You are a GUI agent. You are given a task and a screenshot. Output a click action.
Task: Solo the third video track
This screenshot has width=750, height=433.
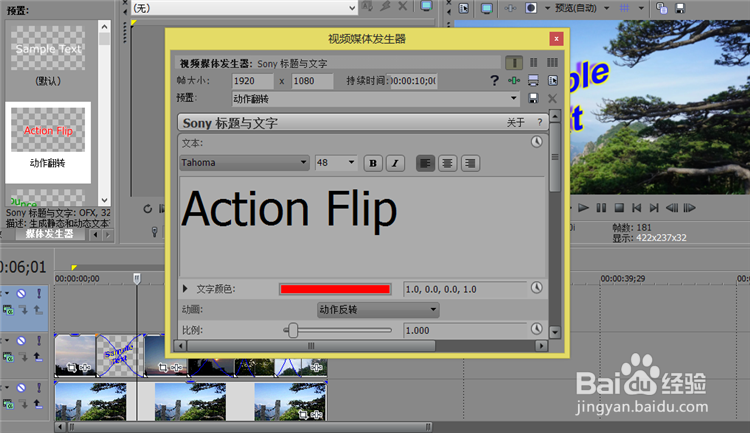(x=39, y=388)
